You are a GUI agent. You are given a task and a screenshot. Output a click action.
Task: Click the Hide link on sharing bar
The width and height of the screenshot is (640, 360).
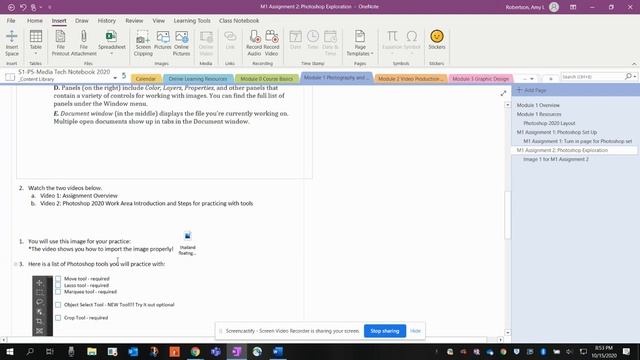click(415, 331)
